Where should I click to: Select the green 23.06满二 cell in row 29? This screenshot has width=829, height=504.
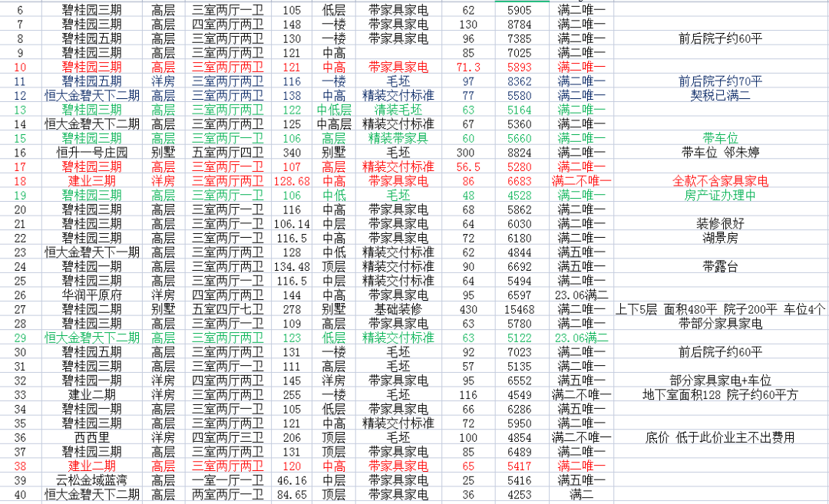(x=582, y=338)
